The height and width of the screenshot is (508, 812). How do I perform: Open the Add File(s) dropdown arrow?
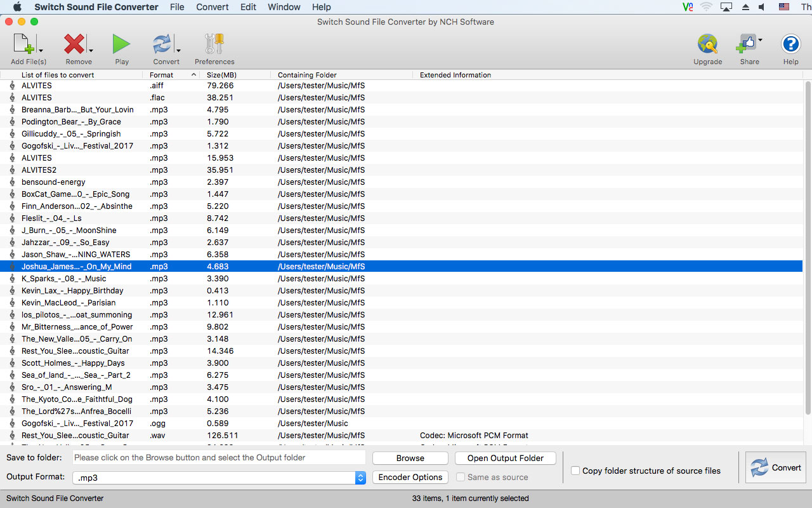click(x=41, y=50)
